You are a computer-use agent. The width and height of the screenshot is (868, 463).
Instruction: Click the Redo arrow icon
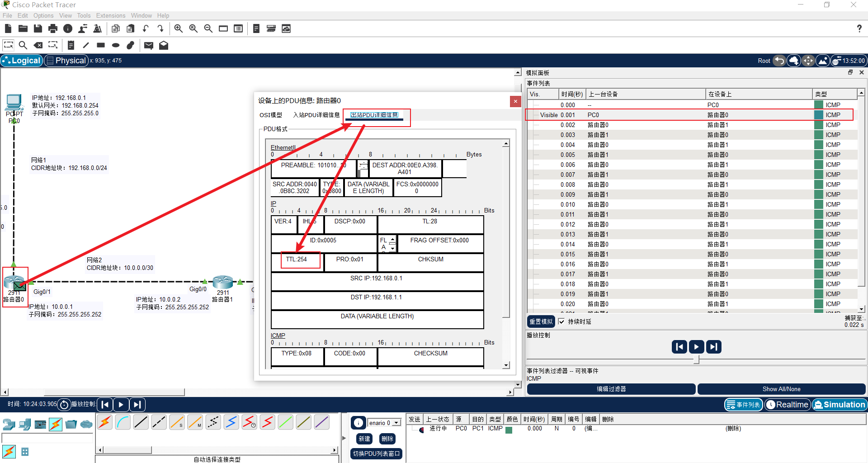click(160, 28)
